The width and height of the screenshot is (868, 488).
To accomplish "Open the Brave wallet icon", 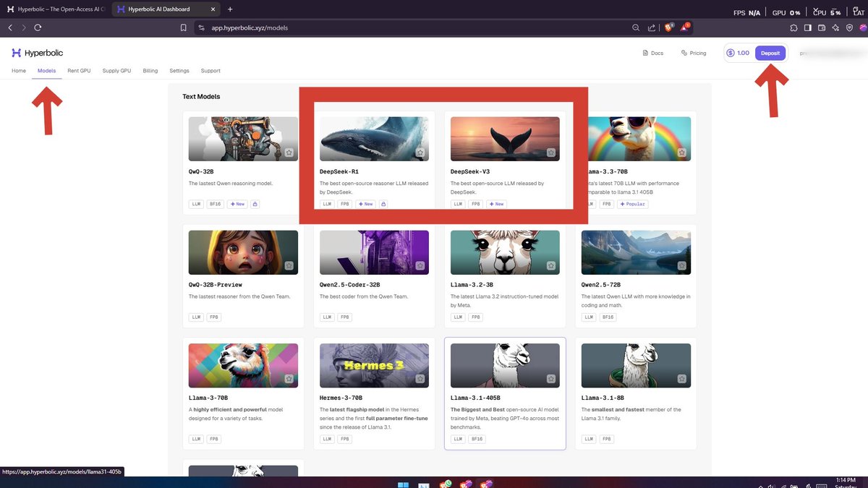I will click(822, 27).
